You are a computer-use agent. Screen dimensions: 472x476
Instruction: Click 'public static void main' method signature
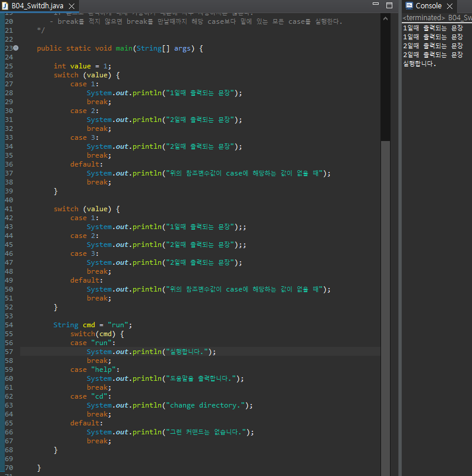pyautogui.click(x=119, y=48)
